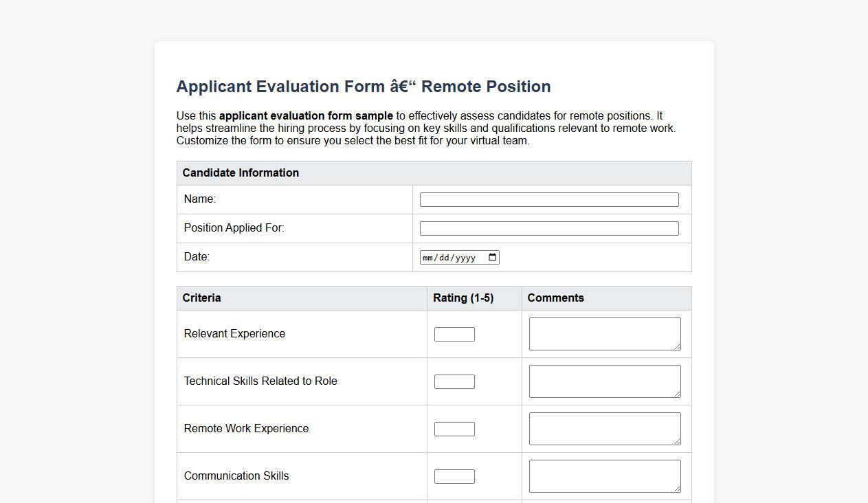Click the Remote Work Experience comments box
Image resolution: width=868 pixels, height=503 pixels.
[x=603, y=427]
